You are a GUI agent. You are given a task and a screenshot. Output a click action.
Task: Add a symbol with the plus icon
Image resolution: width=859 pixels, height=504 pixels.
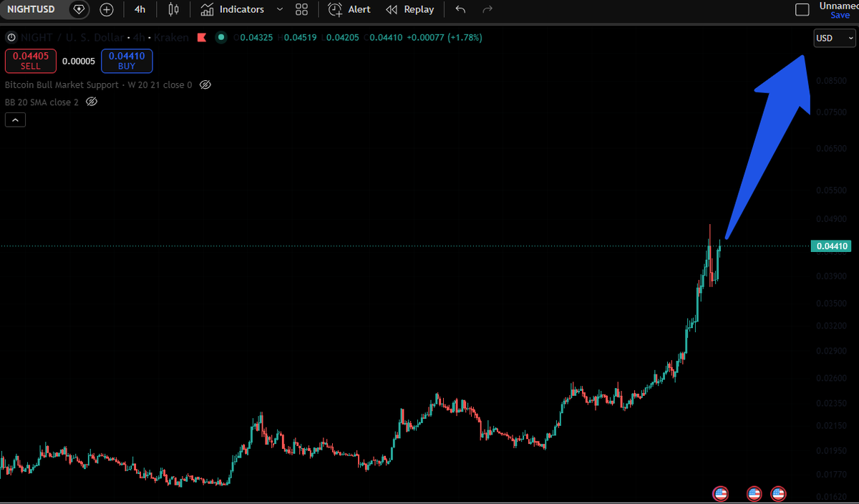tap(107, 9)
